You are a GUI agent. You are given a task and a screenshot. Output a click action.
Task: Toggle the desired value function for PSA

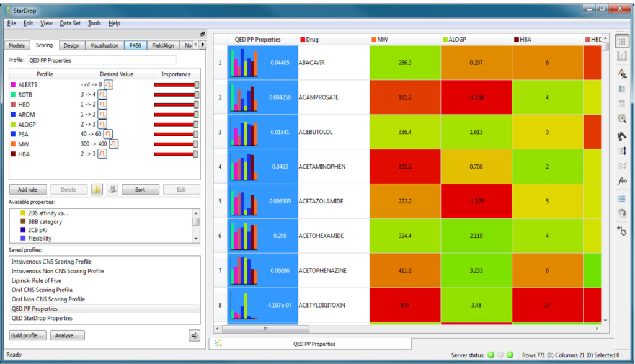click(x=108, y=134)
